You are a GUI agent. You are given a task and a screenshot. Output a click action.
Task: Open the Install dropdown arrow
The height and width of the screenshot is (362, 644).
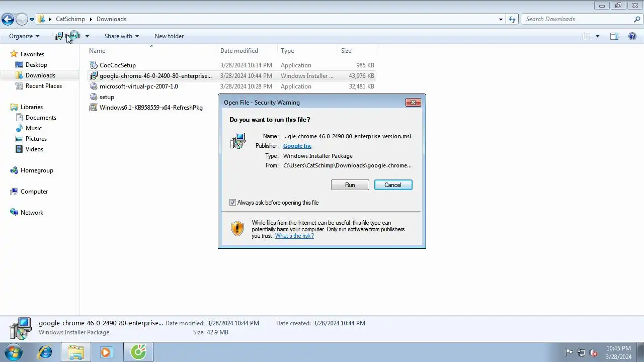(x=87, y=36)
